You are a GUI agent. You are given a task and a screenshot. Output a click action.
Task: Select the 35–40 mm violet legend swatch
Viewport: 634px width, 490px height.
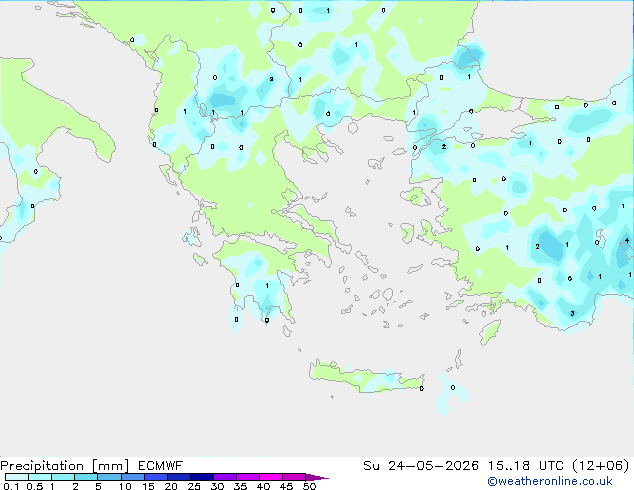point(248,477)
